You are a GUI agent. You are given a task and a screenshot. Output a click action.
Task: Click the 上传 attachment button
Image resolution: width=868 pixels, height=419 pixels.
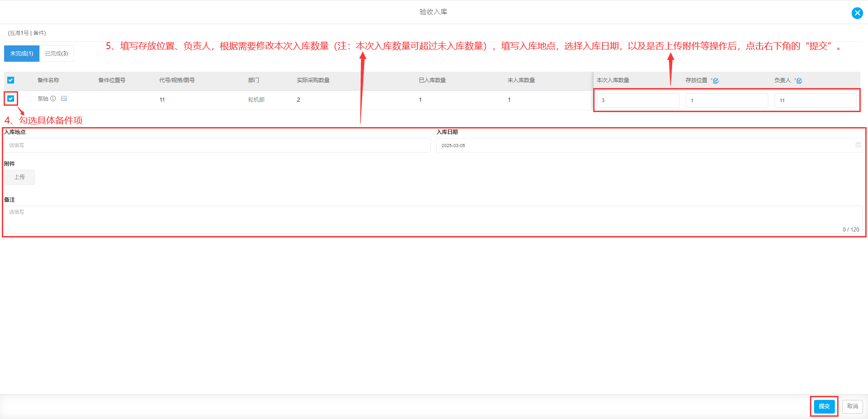[x=20, y=177]
